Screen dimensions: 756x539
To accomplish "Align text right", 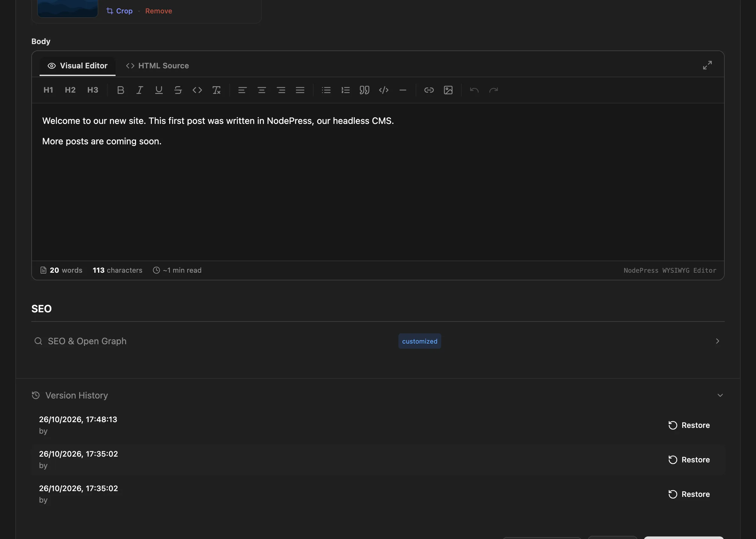I will (281, 90).
